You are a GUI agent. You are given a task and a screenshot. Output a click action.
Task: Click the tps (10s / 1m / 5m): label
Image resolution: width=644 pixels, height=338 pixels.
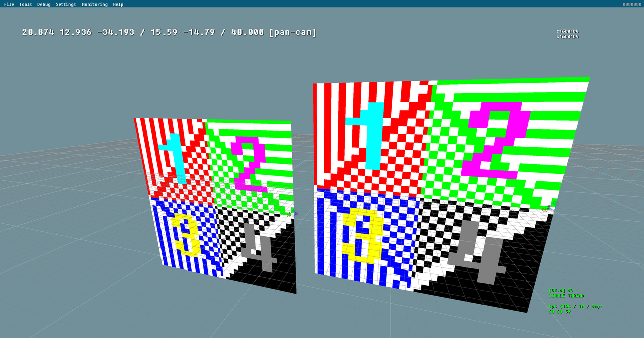[576, 306]
